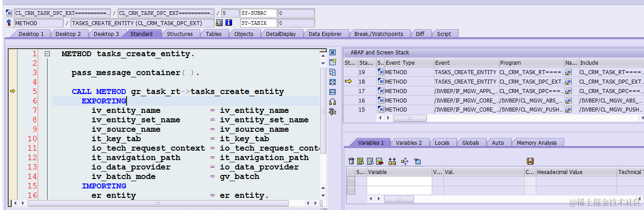Click the navigation icon in stack row 15

pyautogui.click(x=569, y=110)
